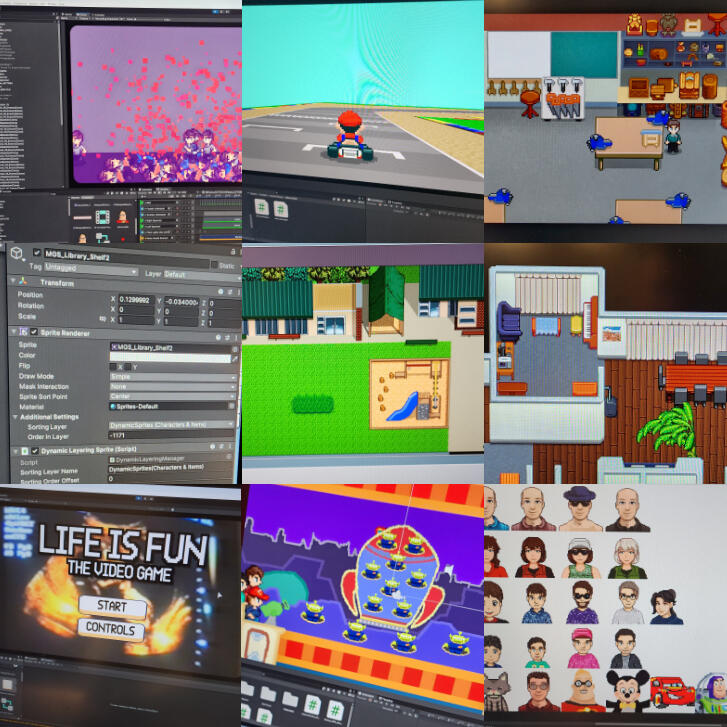
Task: Open the Tag dropdown showing Untagged
Action: pyautogui.click(x=92, y=271)
